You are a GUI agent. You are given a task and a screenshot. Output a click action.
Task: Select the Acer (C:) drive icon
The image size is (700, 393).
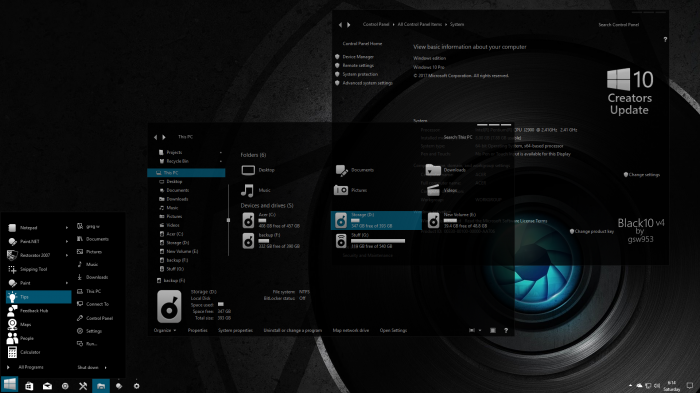pyautogui.click(x=249, y=220)
